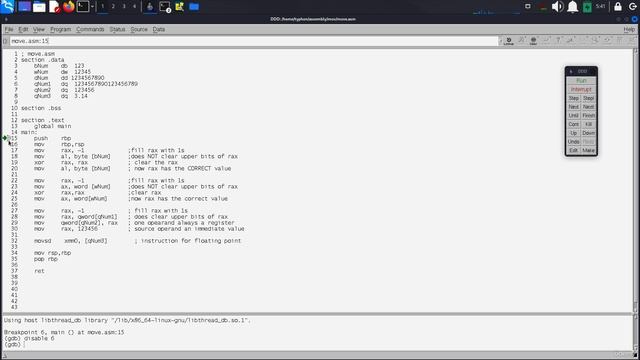This screenshot has height=360, width=640.
Task: Click the Print toolbar icon
Action: tap(558, 40)
